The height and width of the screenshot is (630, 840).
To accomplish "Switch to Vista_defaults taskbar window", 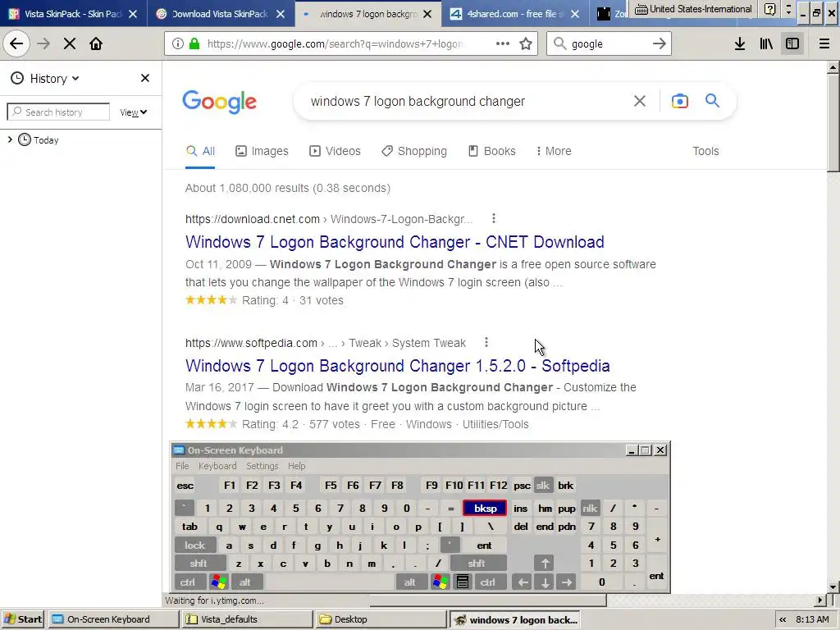I will [x=247, y=619].
